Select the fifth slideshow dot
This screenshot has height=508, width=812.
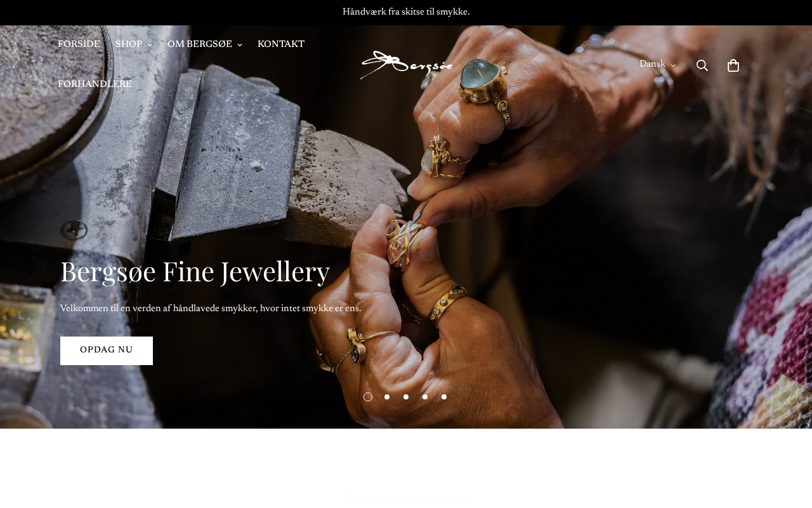click(x=444, y=397)
